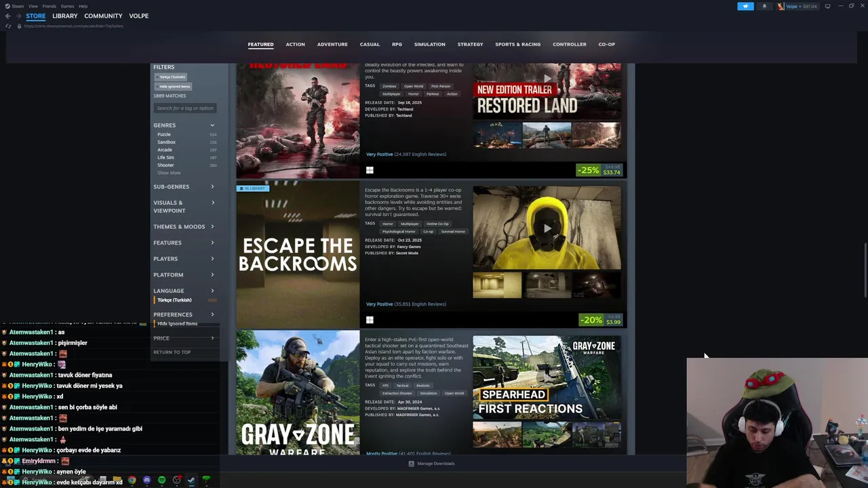Switch to the Adventure category tab
This screenshot has height=488, width=868.
click(x=332, y=44)
